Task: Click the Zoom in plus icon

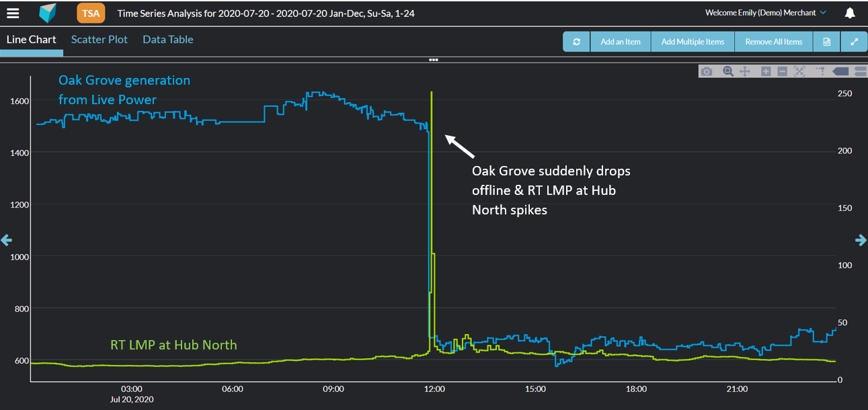Action: 766,71
